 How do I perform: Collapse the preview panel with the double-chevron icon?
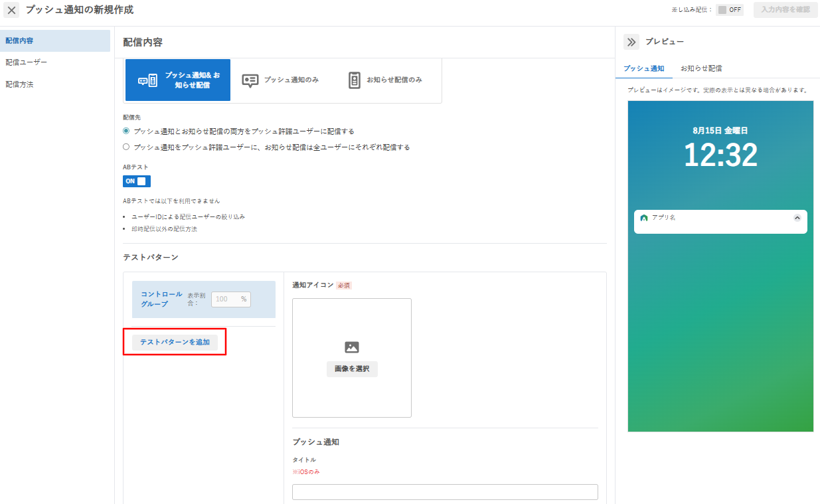coord(631,42)
